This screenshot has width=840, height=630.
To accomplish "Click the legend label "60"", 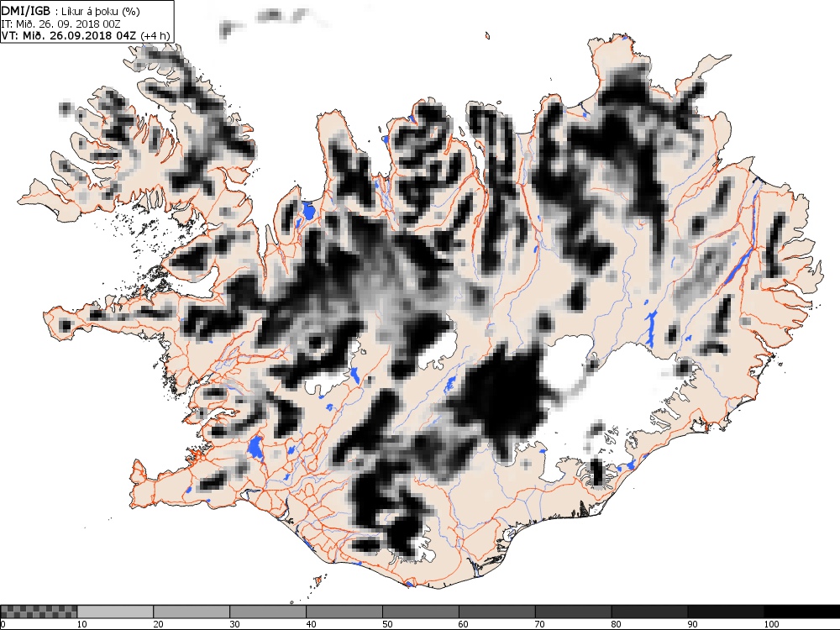I will (x=464, y=624).
